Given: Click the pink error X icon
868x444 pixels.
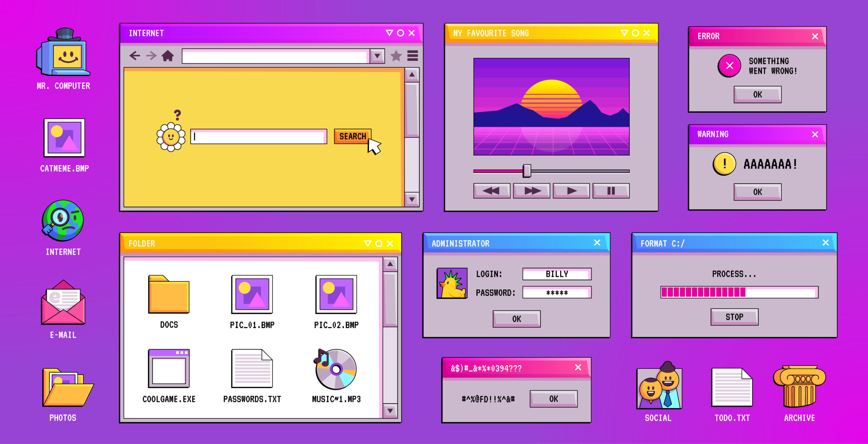Looking at the screenshot, I should (729, 65).
